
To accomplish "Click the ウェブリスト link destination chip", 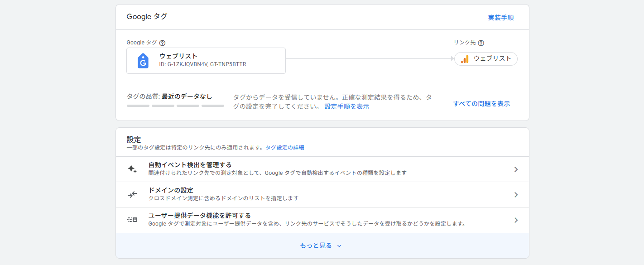I will click(486, 59).
